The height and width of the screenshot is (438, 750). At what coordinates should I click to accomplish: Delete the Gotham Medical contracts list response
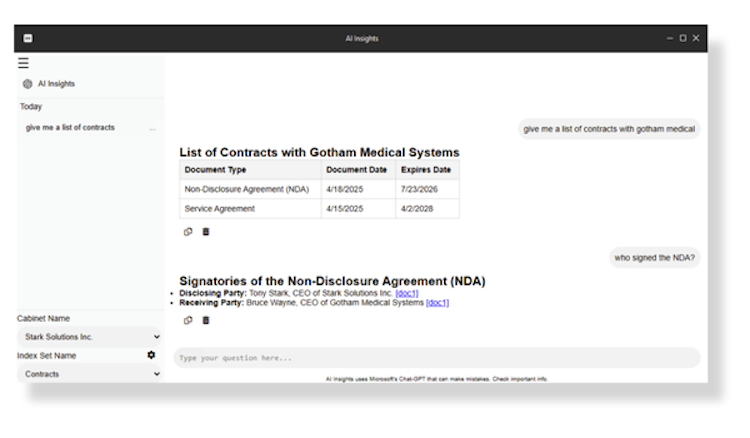pos(206,231)
